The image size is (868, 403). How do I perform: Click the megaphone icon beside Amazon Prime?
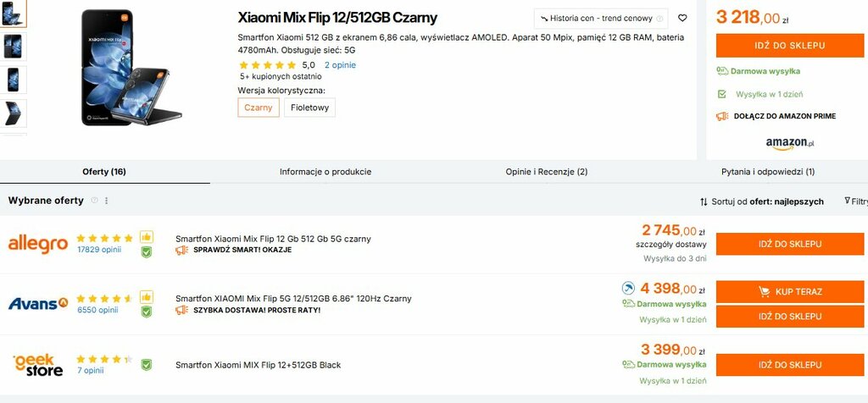(722, 116)
